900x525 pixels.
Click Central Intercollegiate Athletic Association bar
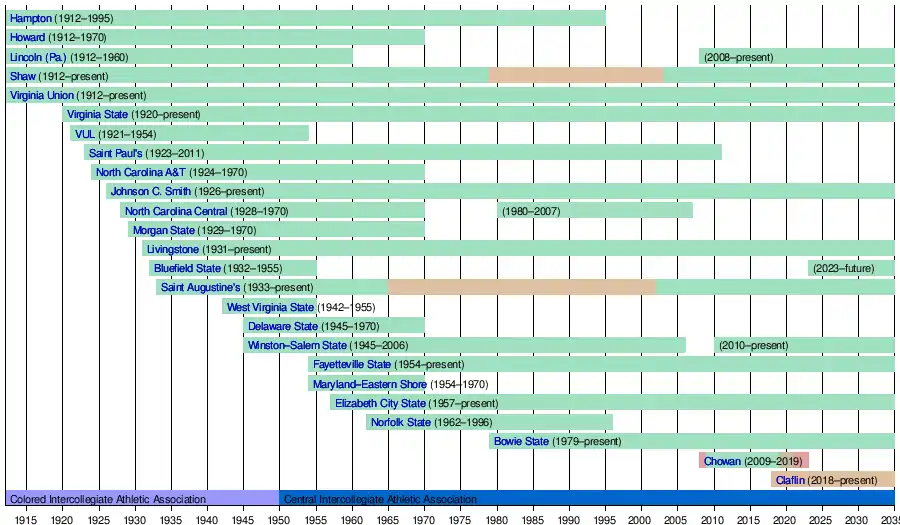[x=380, y=498]
